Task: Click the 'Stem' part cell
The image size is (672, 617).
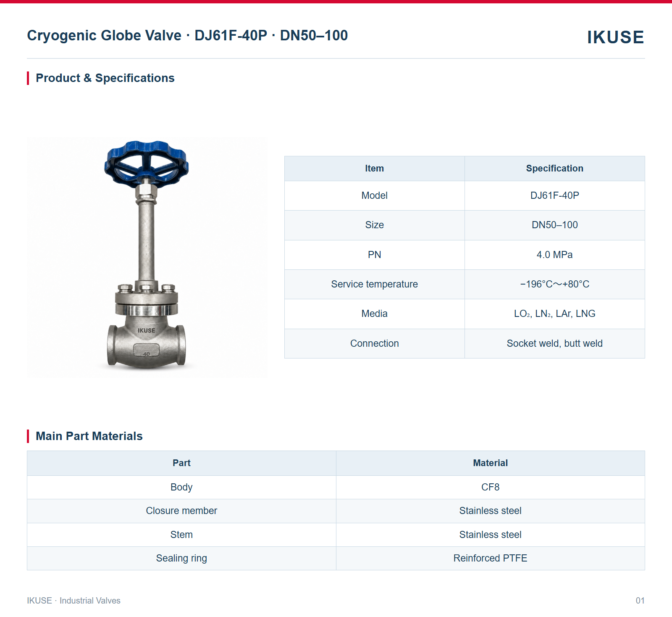Action: (x=181, y=535)
